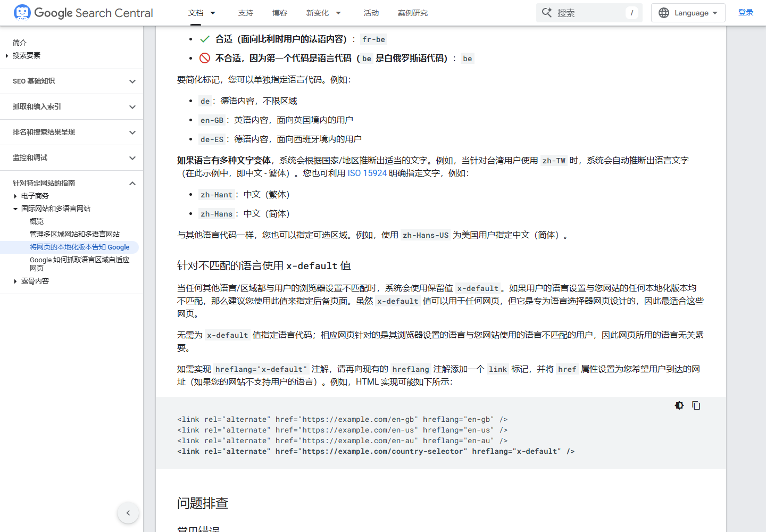Click the 登录 sign-in link
The width and height of the screenshot is (766, 532).
tap(746, 13)
